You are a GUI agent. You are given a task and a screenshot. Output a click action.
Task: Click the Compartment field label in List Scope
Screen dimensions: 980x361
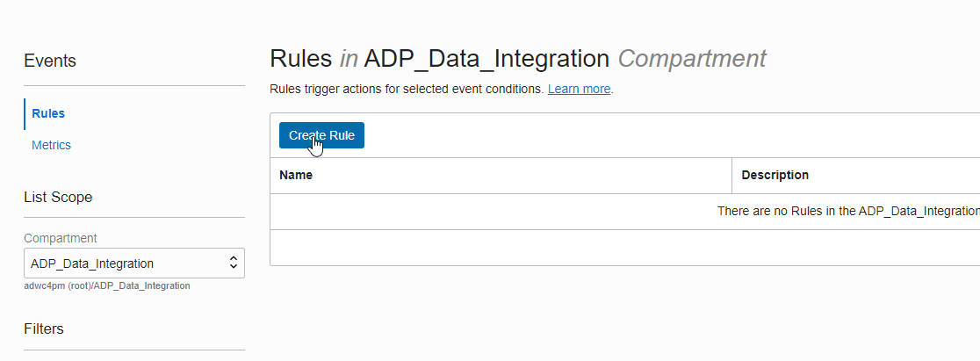pyautogui.click(x=61, y=238)
